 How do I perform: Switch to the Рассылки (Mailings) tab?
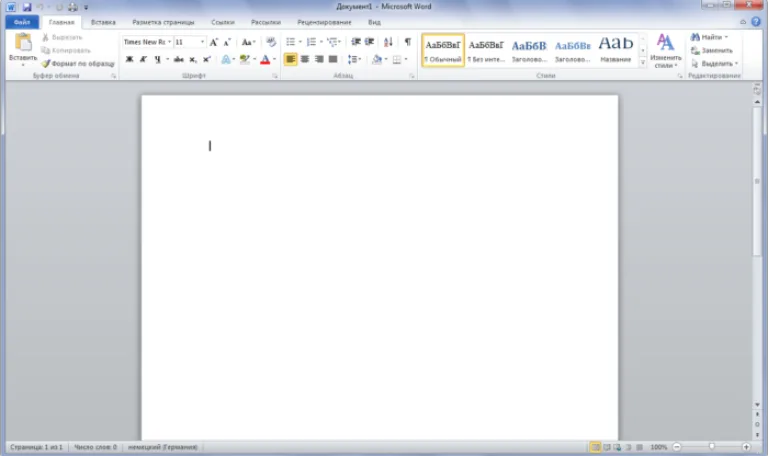point(266,23)
